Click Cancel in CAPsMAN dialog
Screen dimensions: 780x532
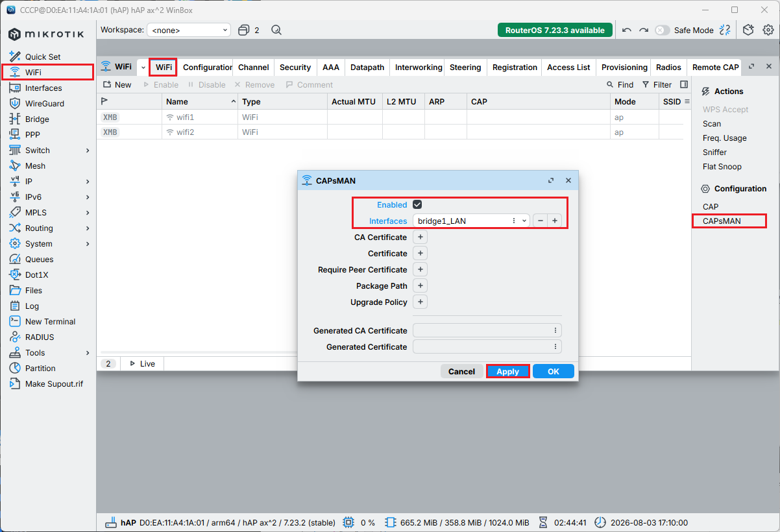[461, 371]
